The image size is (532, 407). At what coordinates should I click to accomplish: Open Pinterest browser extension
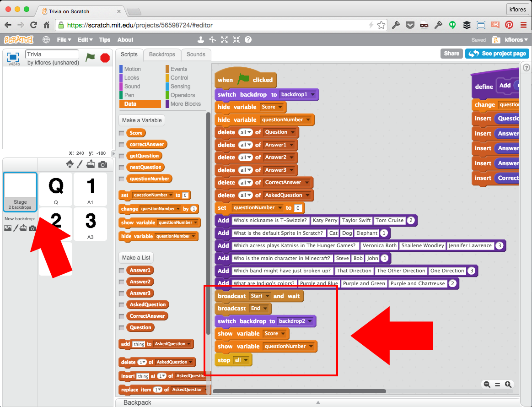tap(509, 25)
